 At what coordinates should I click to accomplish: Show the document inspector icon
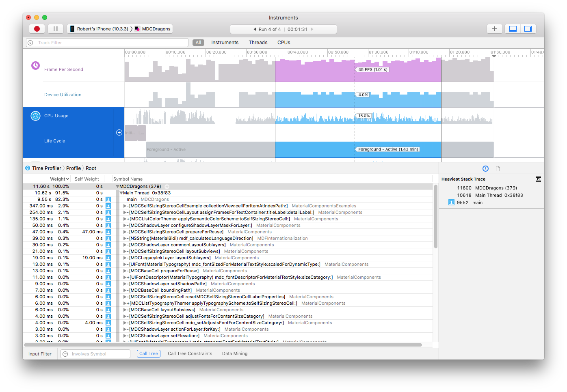click(498, 168)
